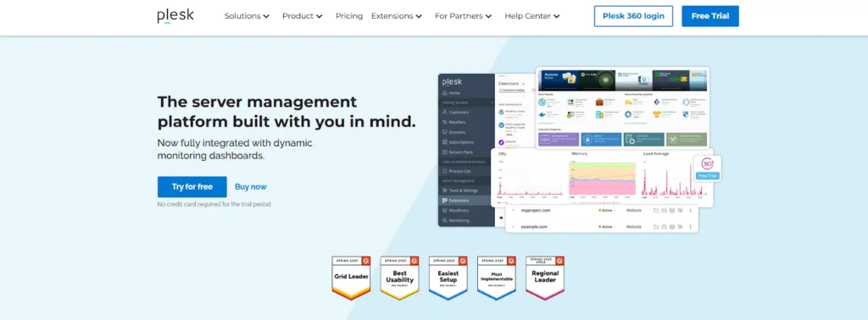Click the Most Implementable G2 badge
This screenshot has height=320, width=868.
[x=497, y=278]
